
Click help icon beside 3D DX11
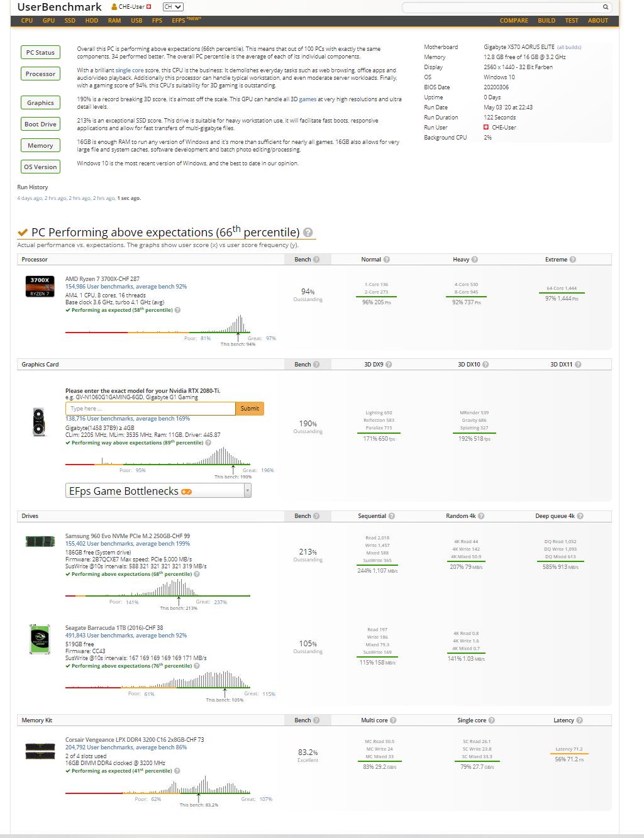pos(578,365)
